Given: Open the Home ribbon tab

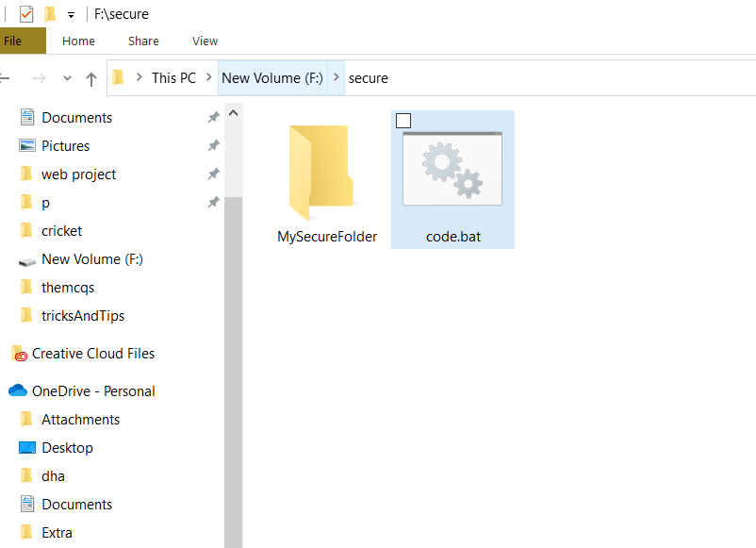Looking at the screenshot, I should pos(78,41).
